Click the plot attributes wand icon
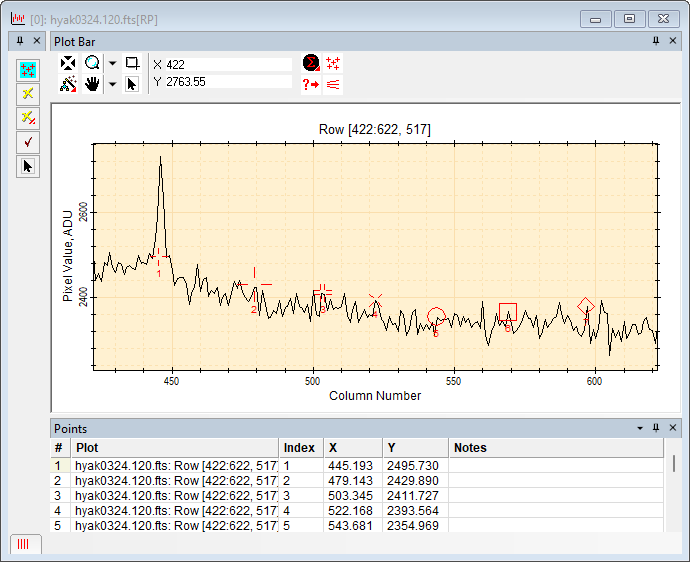 pyautogui.click(x=68, y=84)
